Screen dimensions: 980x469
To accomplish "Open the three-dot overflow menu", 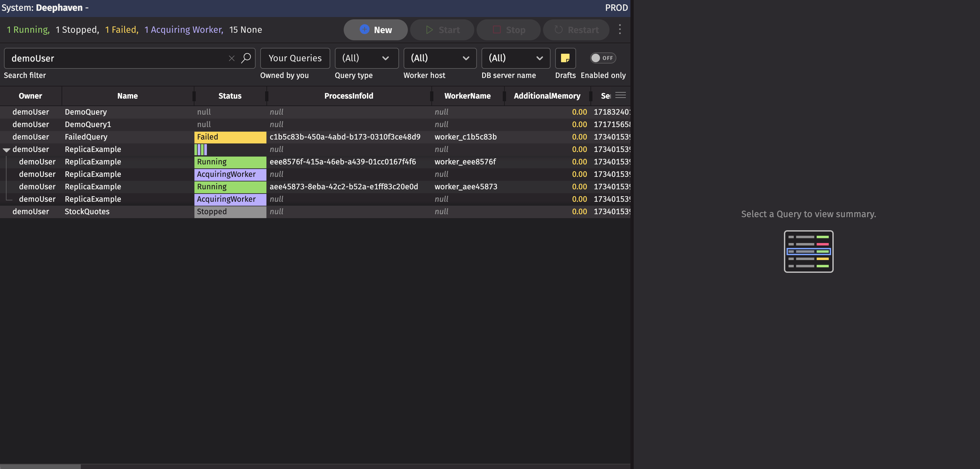I will point(620,30).
